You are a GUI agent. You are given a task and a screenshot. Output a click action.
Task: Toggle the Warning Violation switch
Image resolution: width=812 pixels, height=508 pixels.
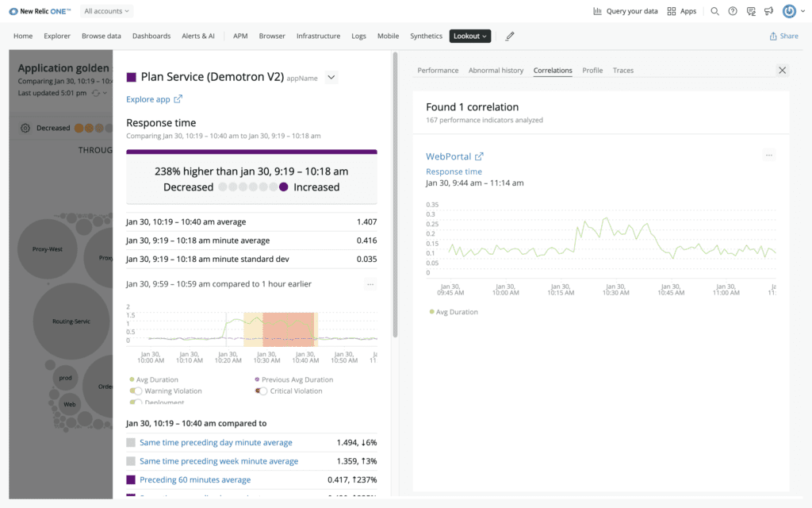click(136, 391)
